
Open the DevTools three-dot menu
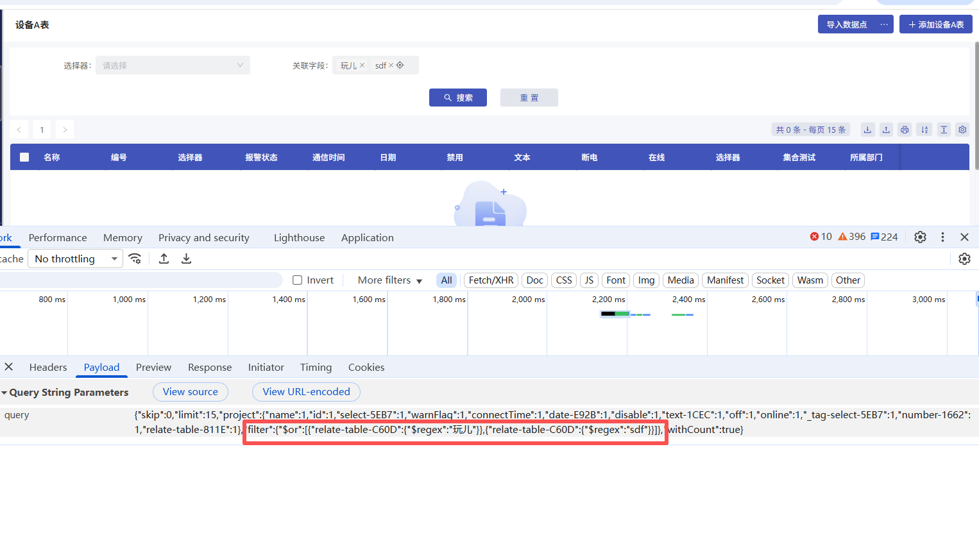pyautogui.click(x=942, y=237)
